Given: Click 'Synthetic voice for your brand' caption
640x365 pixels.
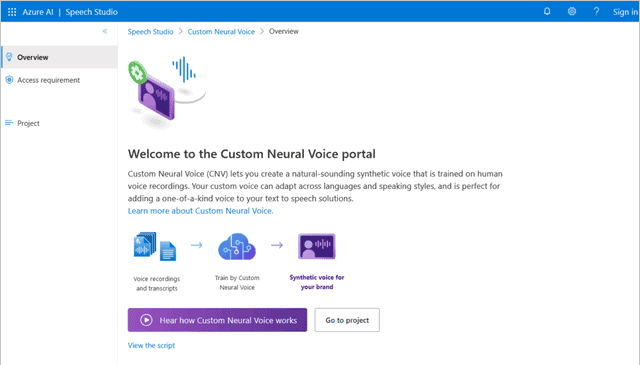Looking at the screenshot, I should pos(317,282).
